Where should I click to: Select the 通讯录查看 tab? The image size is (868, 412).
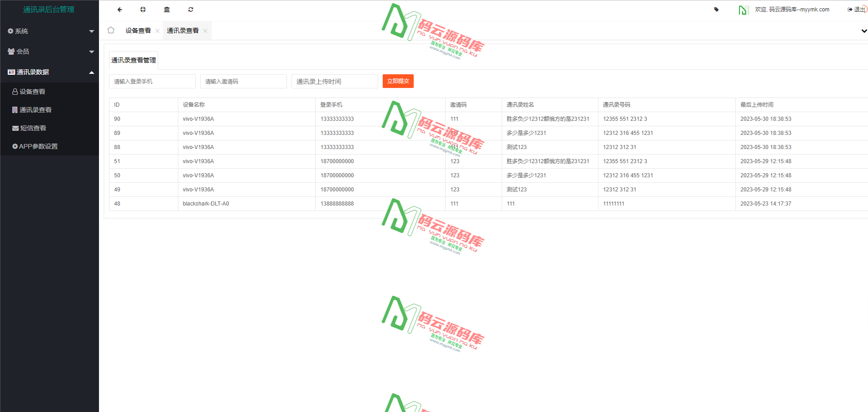[182, 30]
